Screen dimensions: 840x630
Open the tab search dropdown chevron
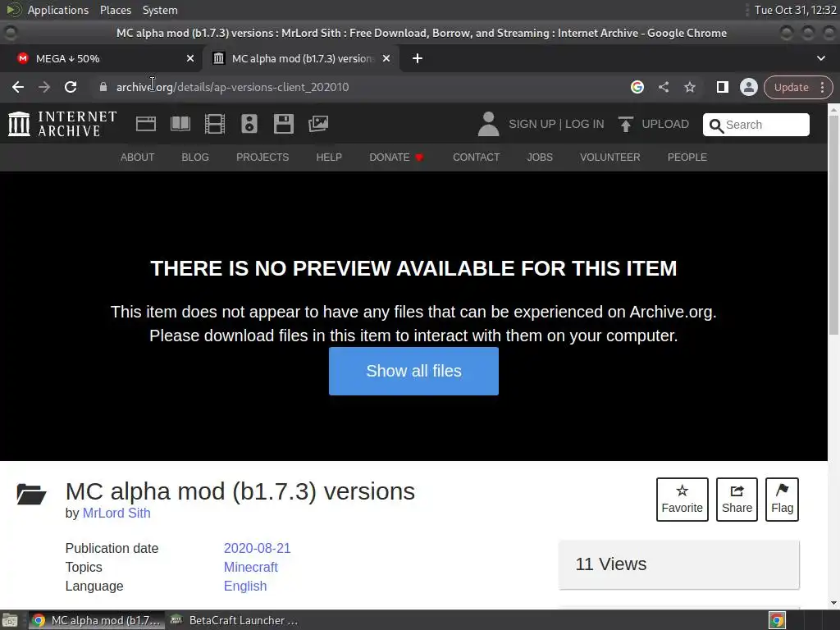[x=820, y=58]
